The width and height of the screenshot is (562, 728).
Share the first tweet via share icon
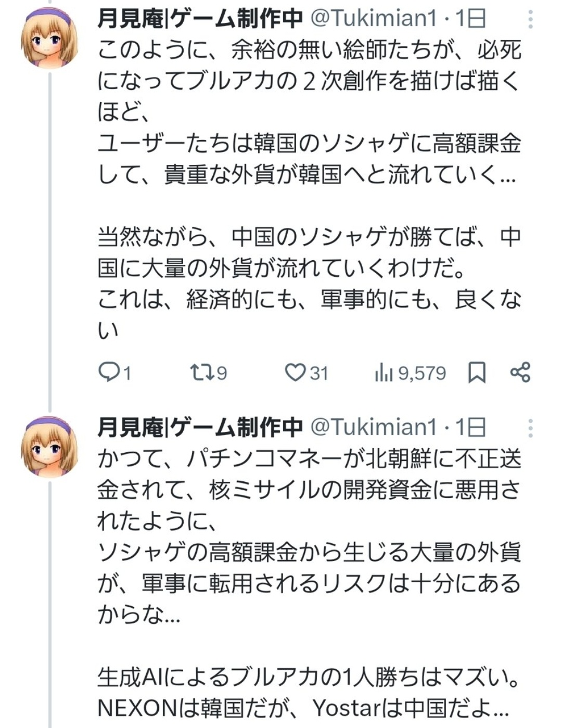pyautogui.click(x=520, y=372)
